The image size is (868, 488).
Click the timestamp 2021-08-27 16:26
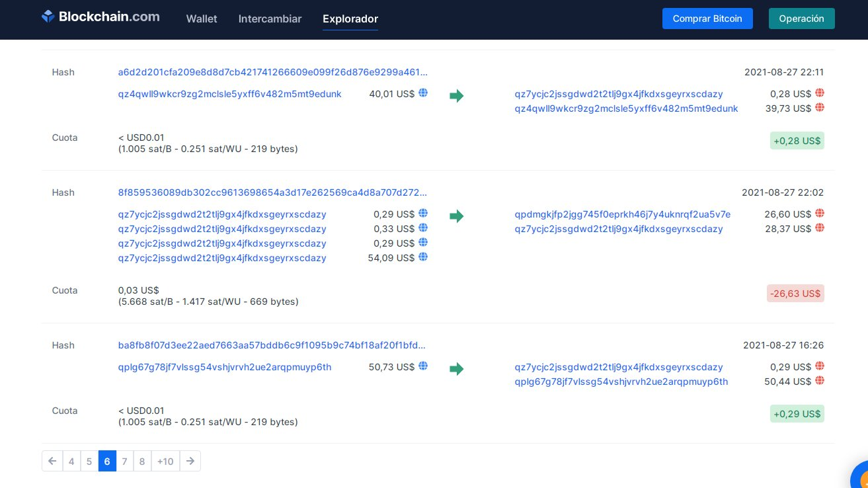tap(783, 345)
